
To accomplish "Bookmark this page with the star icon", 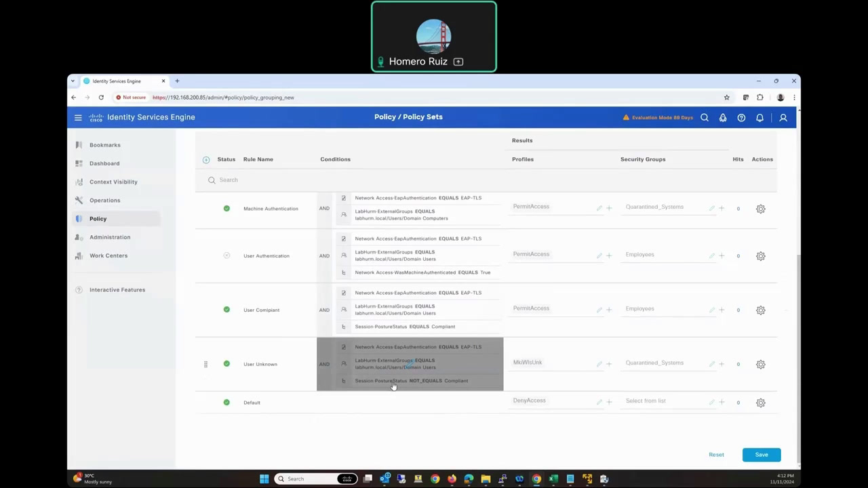I will tap(726, 98).
